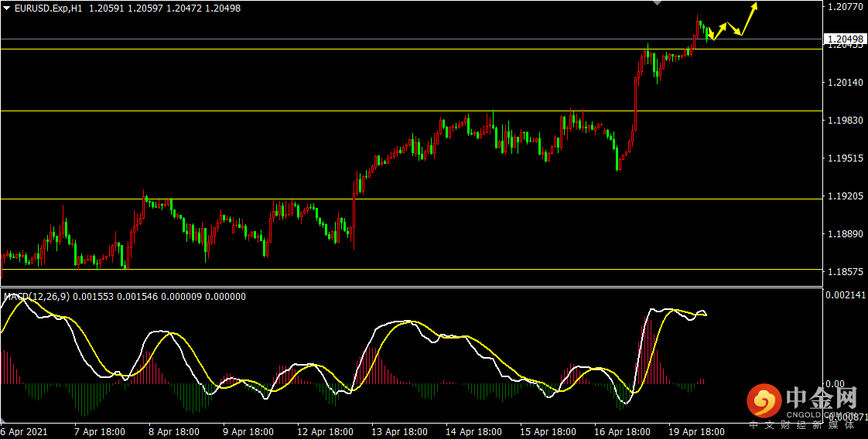Click the 1.18890 price axis label
This screenshot has height=439, width=868.
[845, 234]
